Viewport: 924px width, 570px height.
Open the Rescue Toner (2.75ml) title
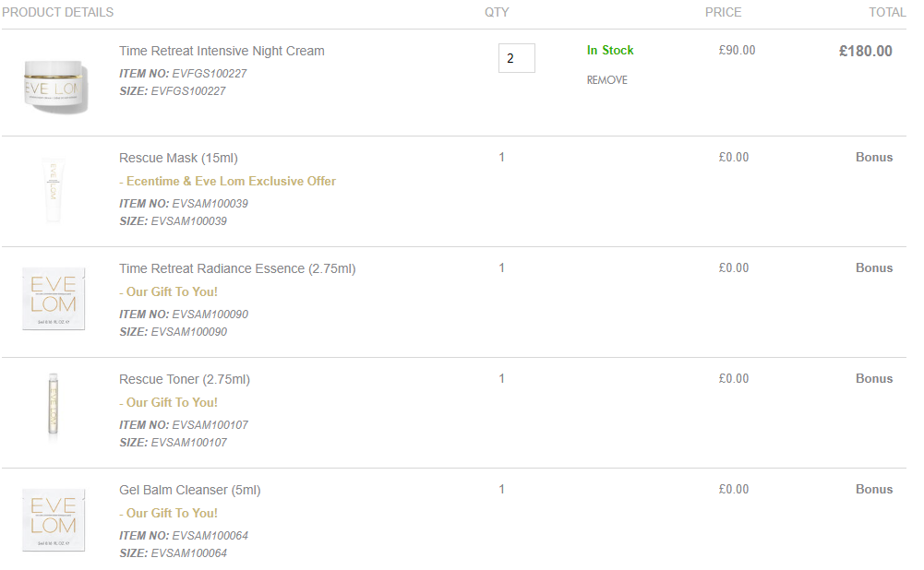click(185, 380)
